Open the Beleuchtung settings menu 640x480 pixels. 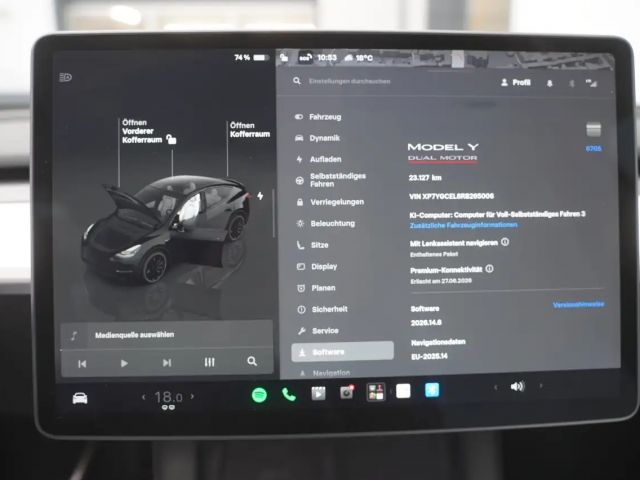[326, 223]
